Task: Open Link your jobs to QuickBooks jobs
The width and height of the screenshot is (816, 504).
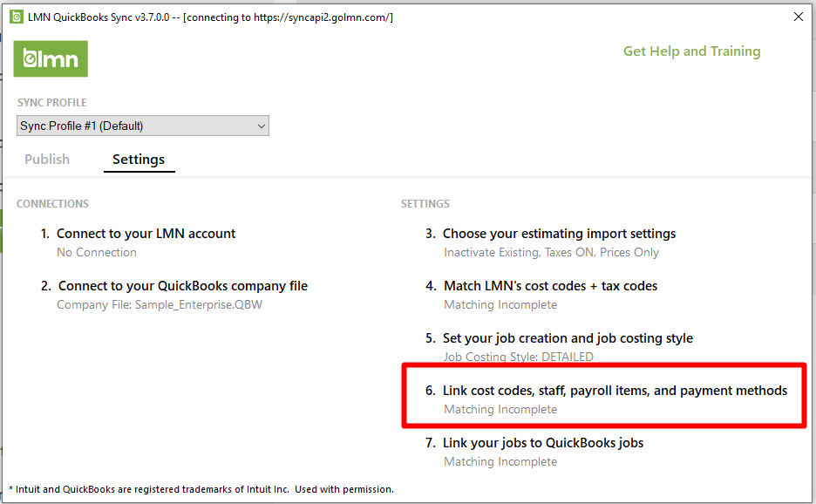Action: pos(543,443)
